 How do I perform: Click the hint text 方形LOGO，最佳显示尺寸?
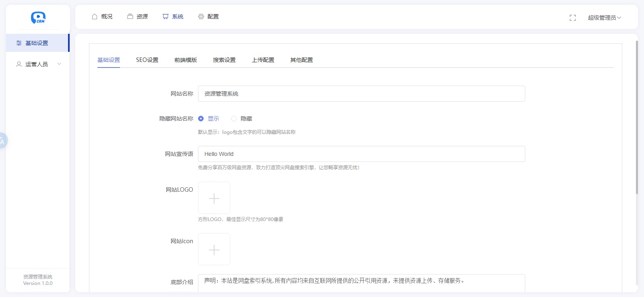pyautogui.click(x=241, y=219)
